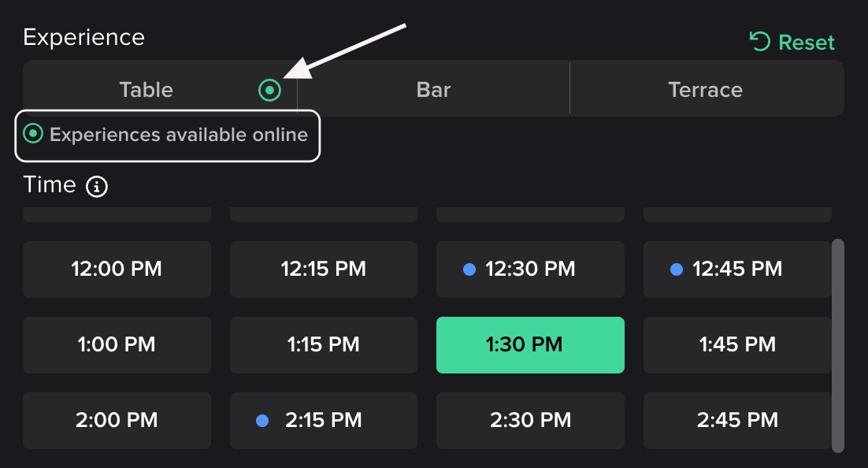Viewport: 868px width, 468px height.
Task: Deselect the highlighted 1:30 PM slot
Action: pos(530,345)
